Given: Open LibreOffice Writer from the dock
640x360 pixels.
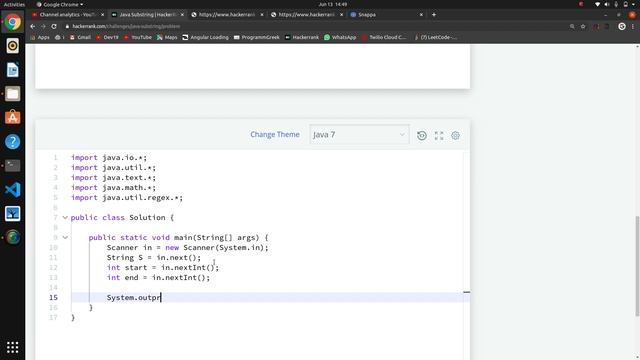Looking at the screenshot, I should 13,70.
